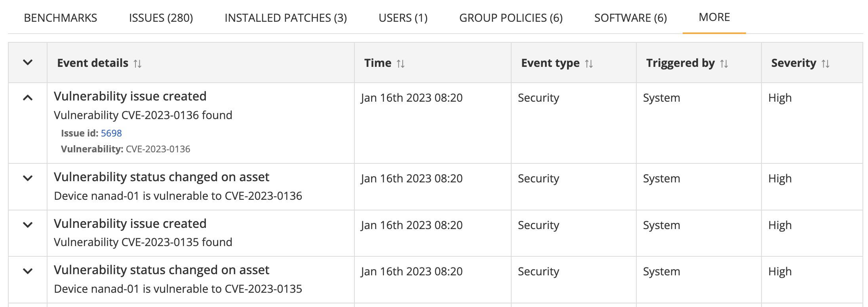868x307 pixels.
Task: Switch to Issues (280) tab
Action: click(161, 18)
